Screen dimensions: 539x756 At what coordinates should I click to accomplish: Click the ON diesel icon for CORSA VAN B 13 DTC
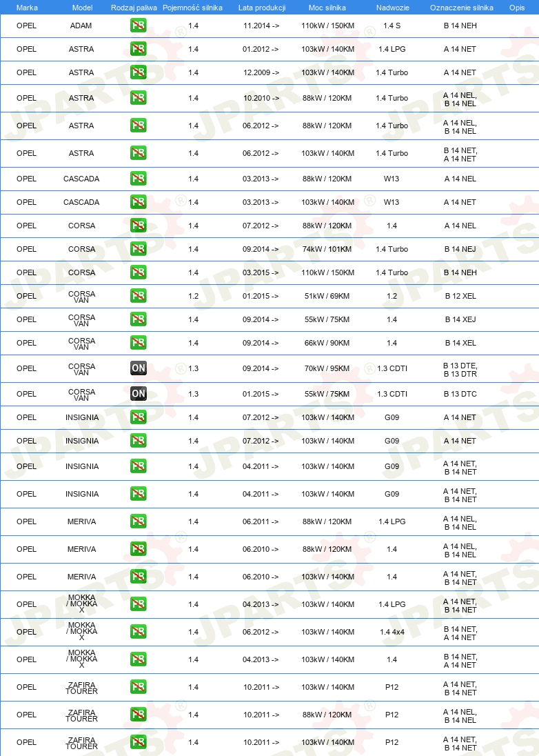click(x=139, y=394)
